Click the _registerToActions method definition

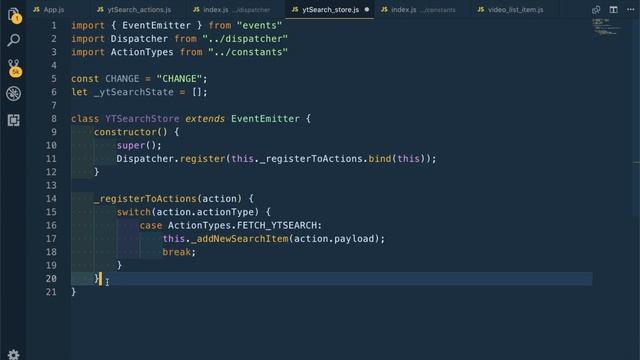click(x=145, y=199)
